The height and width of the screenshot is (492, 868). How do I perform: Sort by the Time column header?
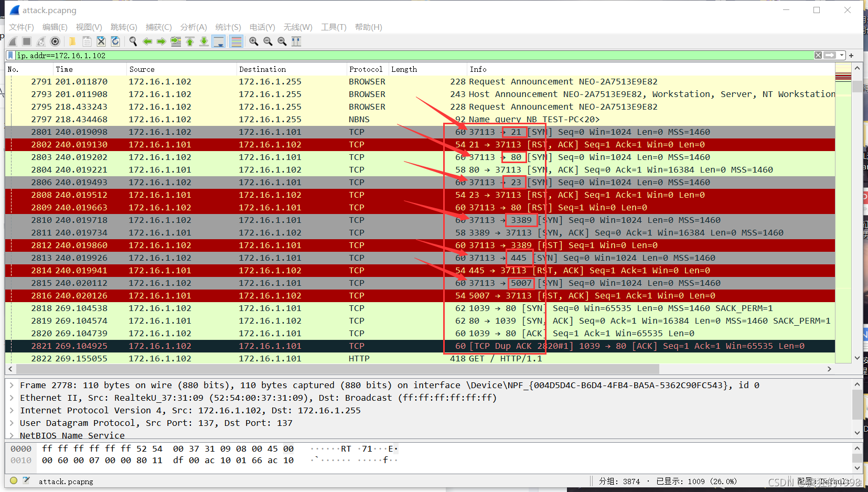(x=89, y=69)
